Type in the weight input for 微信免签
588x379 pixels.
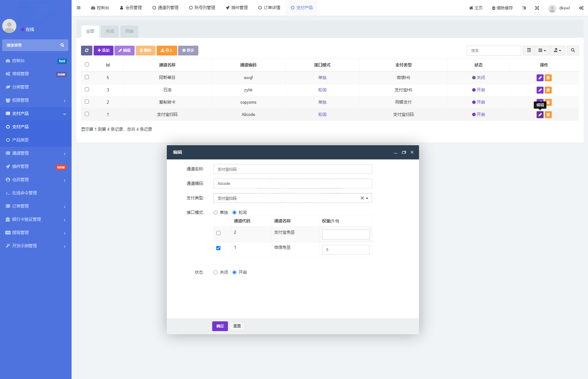(x=346, y=250)
